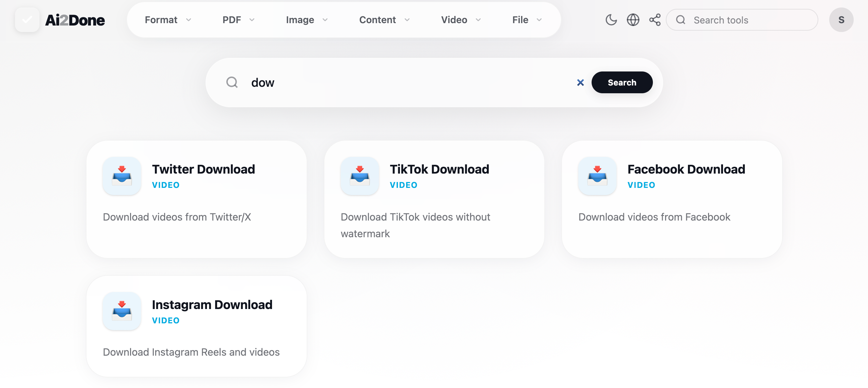This screenshot has width=868, height=388.
Task: Clear the search query with X
Action: [580, 82]
